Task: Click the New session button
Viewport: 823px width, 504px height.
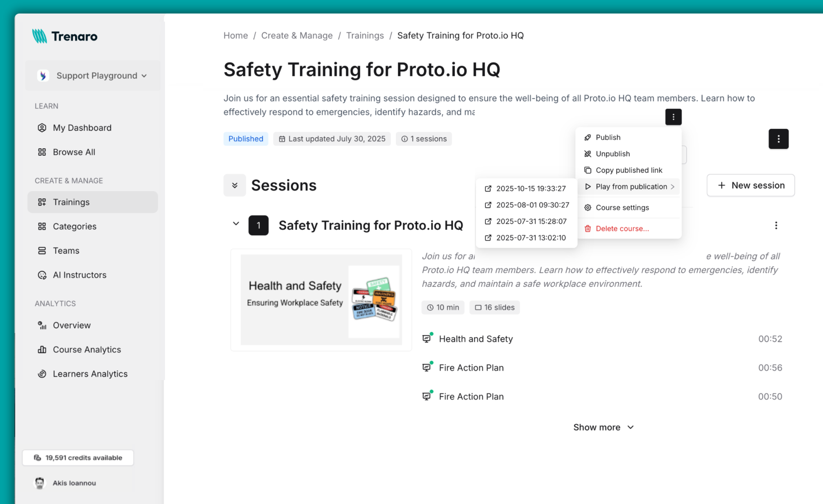Action: [x=751, y=185]
